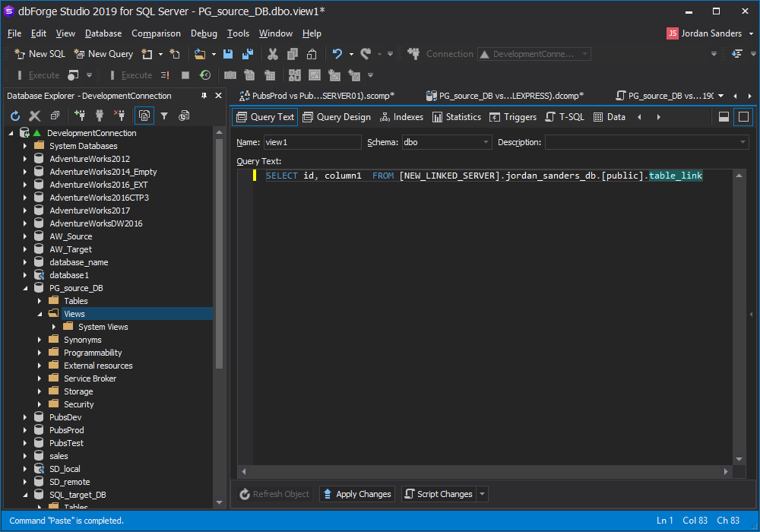Open the Description field dropdown
This screenshot has width=760, height=532.
click(x=743, y=142)
